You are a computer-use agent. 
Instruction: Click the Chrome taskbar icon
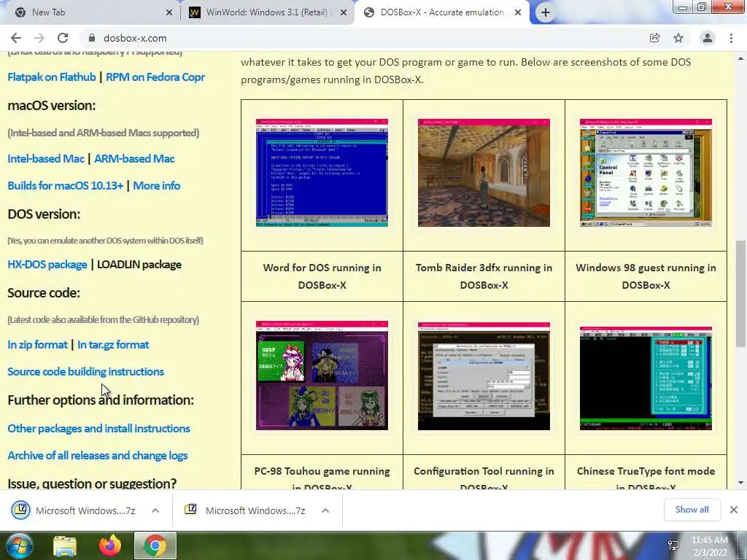(x=155, y=545)
